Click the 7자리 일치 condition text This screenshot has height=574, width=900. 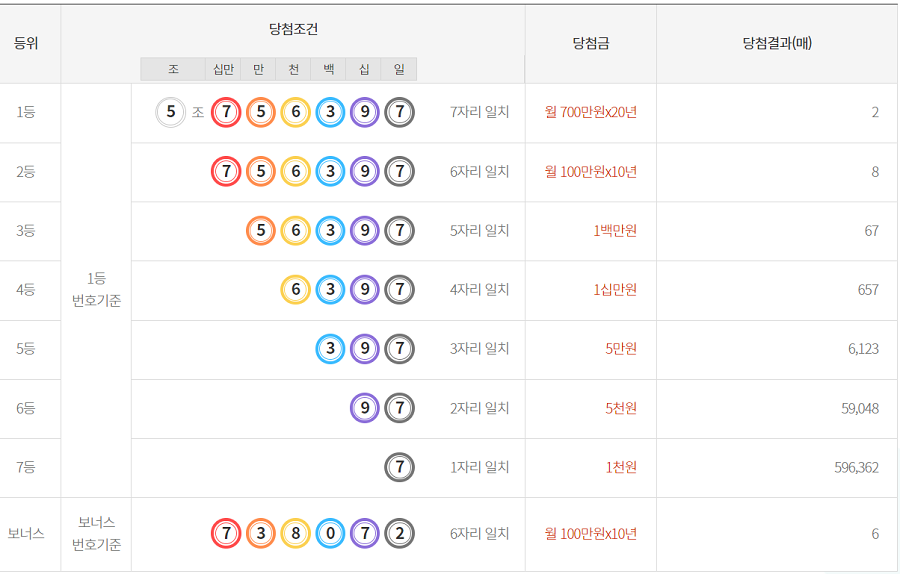point(479,112)
